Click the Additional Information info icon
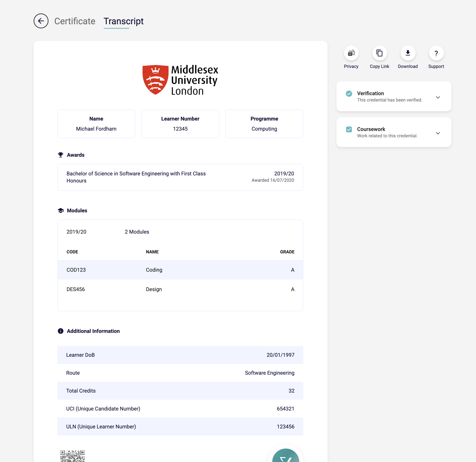Image resolution: width=476 pixels, height=462 pixels. [60, 331]
